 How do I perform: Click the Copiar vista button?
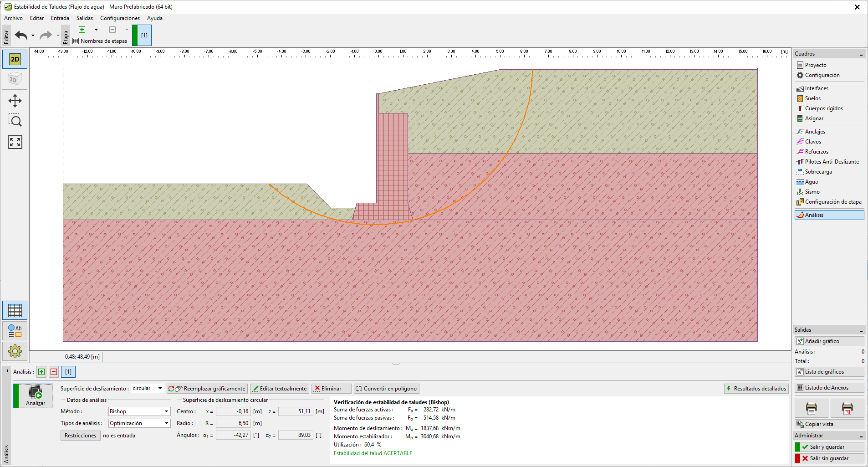coord(830,424)
